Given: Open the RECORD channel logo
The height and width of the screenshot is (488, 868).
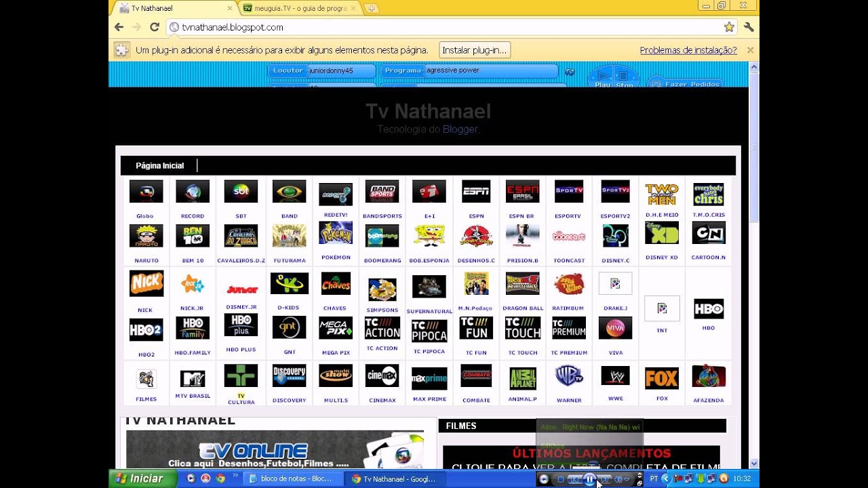Looking at the screenshot, I should (x=193, y=192).
